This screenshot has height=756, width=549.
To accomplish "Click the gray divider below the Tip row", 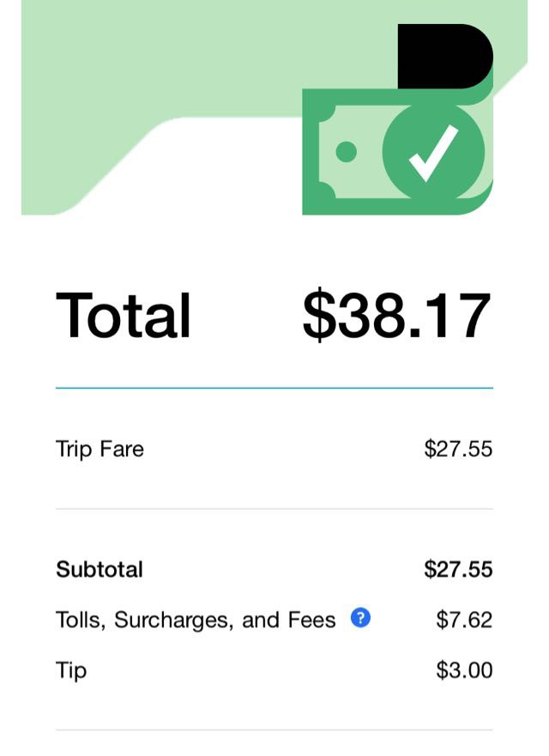I will [x=274, y=730].
